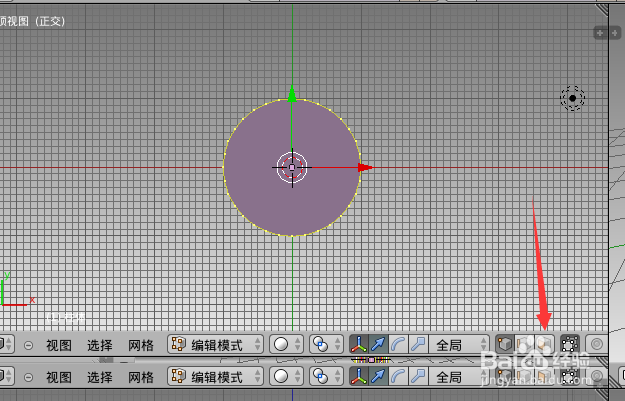Open the 选择 menu in the lower header
Image resolution: width=625 pixels, height=401 pixels.
(100, 377)
